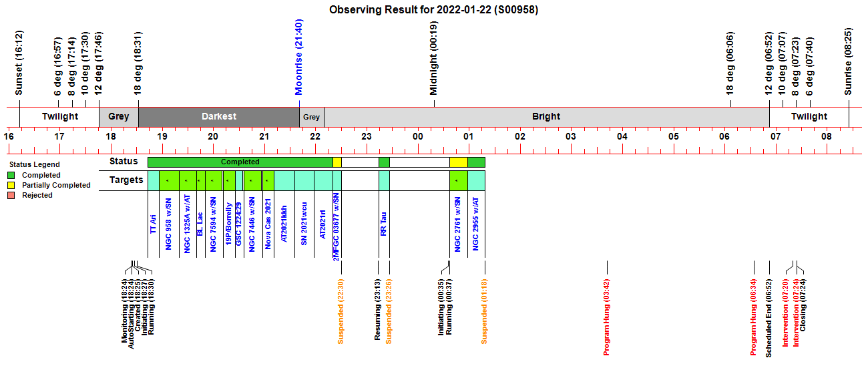Click the Darkest sky band
Screen dimensions: 868x374
tap(219, 116)
